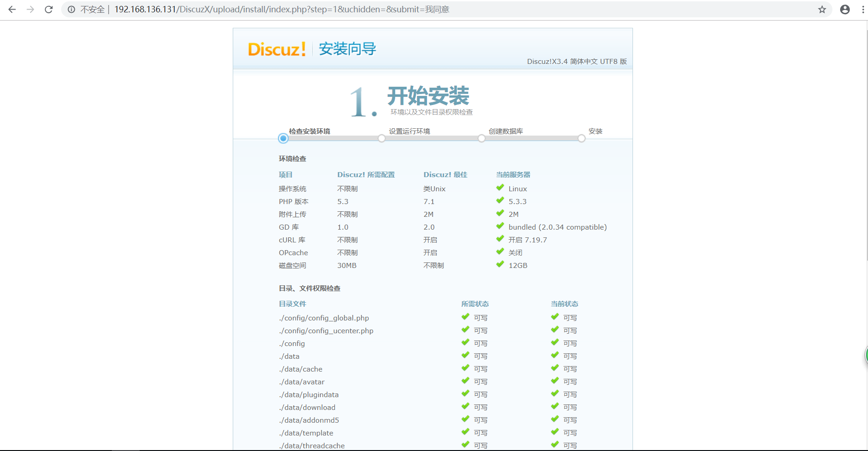868x451 pixels.
Task: Click the cURL 库 row label
Action: 292,240
